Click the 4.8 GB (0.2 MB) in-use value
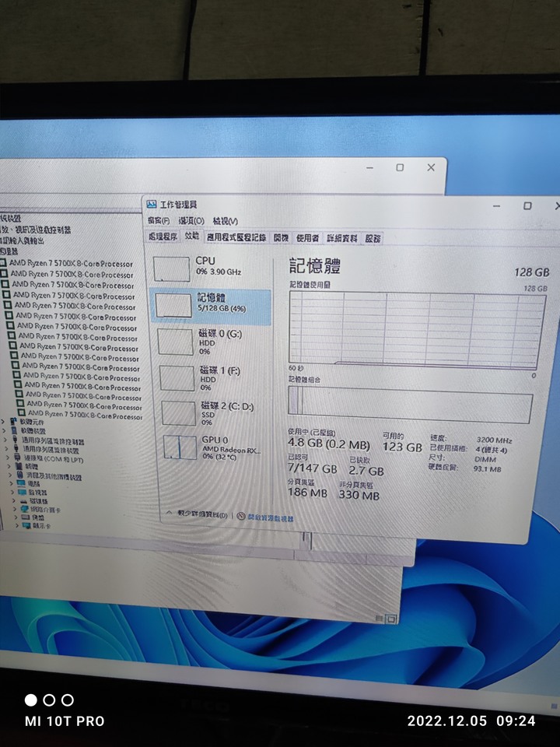Image resolution: width=560 pixels, height=747 pixels. [328, 444]
